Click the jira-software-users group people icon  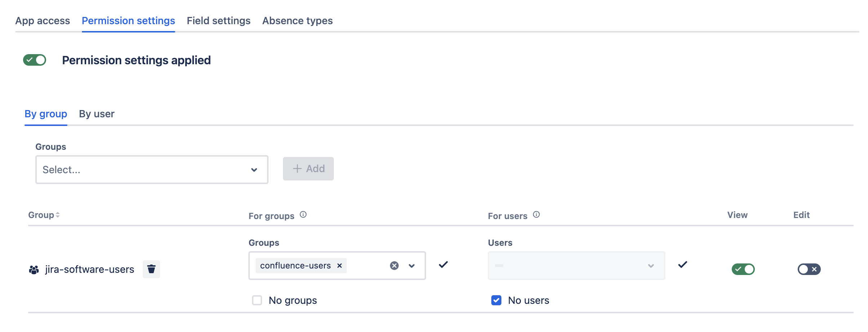(x=34, y=270)
